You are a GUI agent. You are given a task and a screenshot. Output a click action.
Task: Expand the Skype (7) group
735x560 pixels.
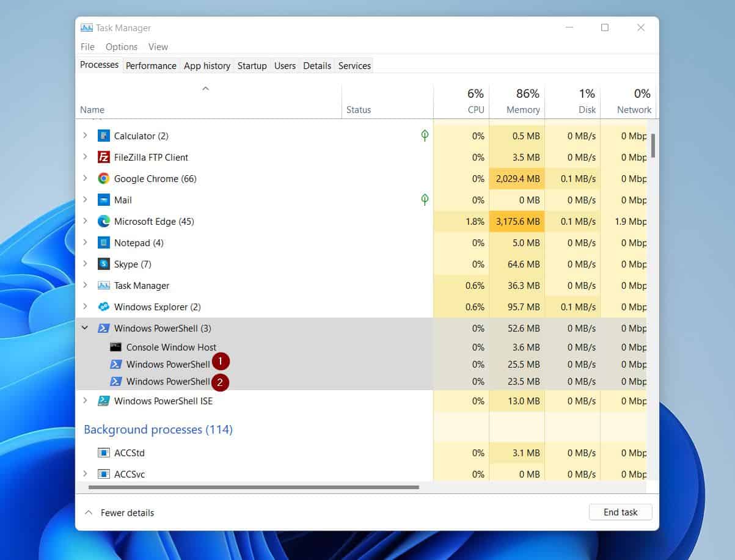[85, 264]
